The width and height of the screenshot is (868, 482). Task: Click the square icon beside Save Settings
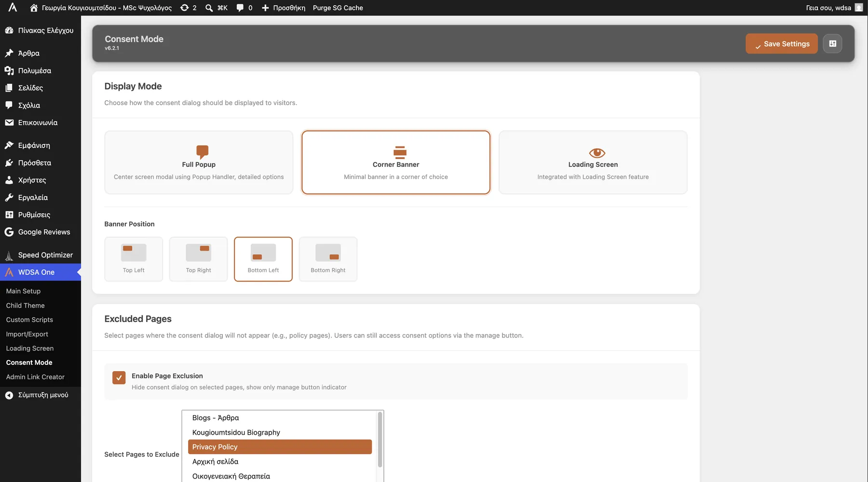tap(832, 43)
